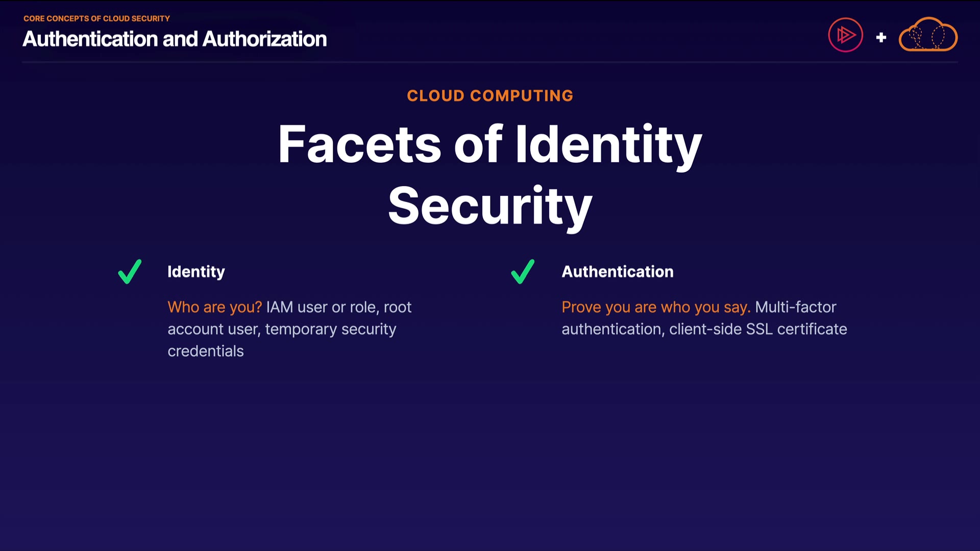Click the word credentials
The height and width of the screenshot is (551, 980).
(x=206, y=351)
